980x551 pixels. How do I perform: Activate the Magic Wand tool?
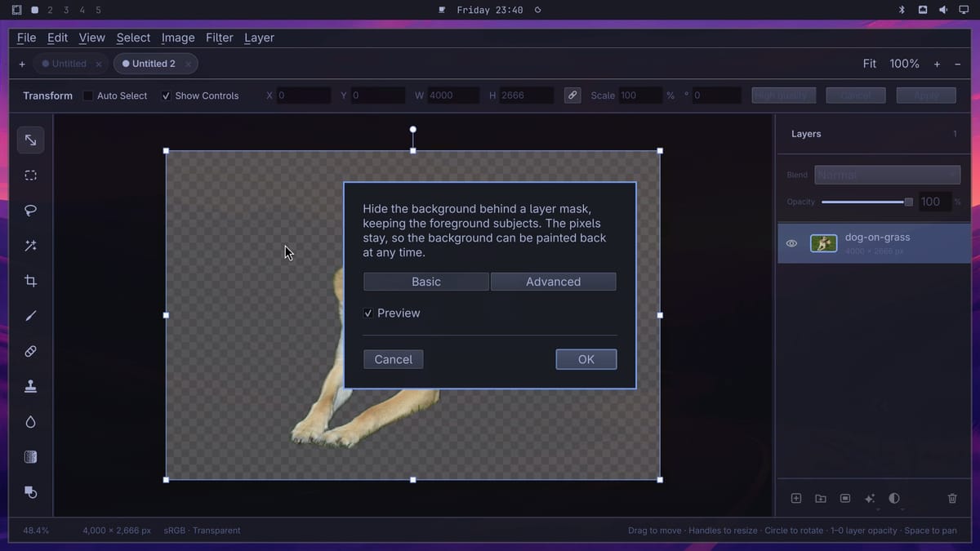click(x=30, y=246)
